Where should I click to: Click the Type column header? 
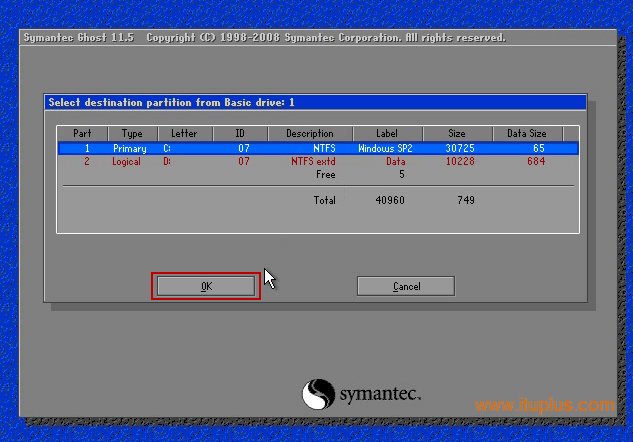point(132,134)
